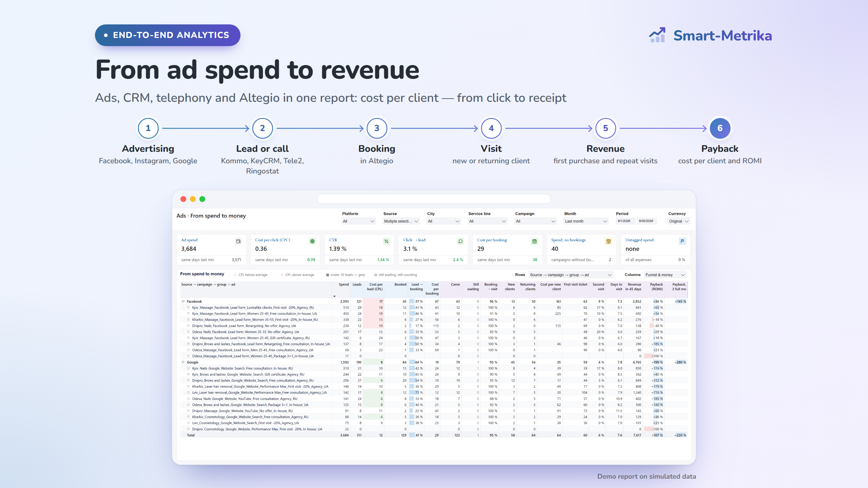The height and width of the screenshot is (488, 868).
Task: Open the Month dropdown set to Last month
Action: click(586, 221)
